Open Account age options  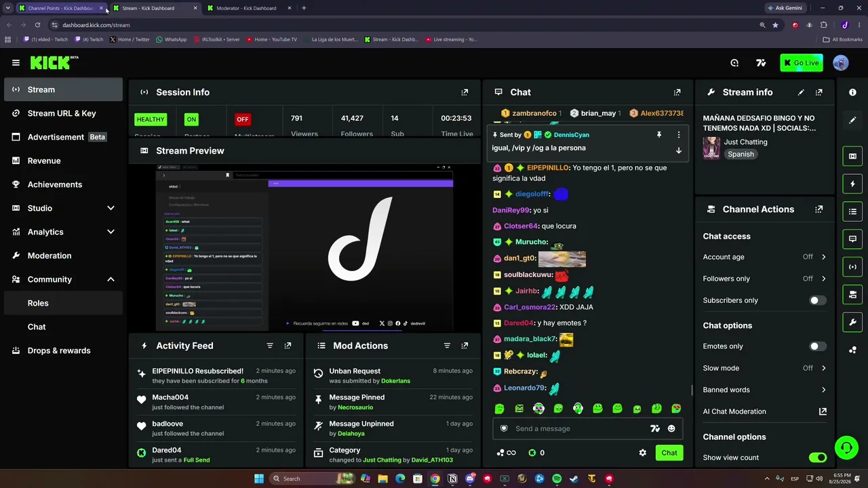764,257
